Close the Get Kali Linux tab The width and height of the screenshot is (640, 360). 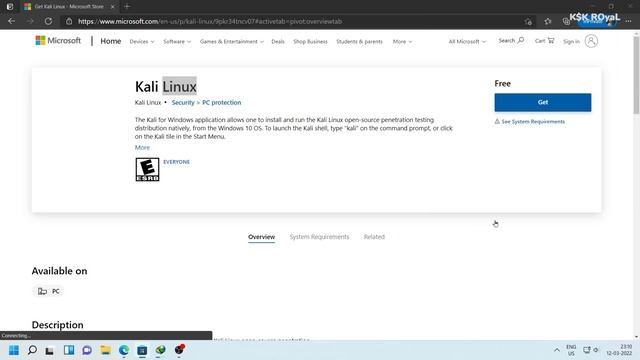tap(113, 7)
